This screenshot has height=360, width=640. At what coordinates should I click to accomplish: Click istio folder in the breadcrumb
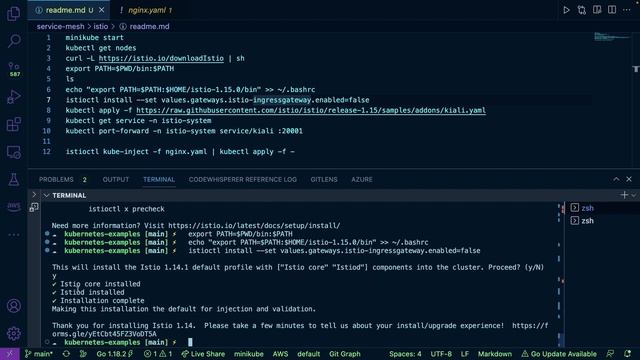click(100, 27)
